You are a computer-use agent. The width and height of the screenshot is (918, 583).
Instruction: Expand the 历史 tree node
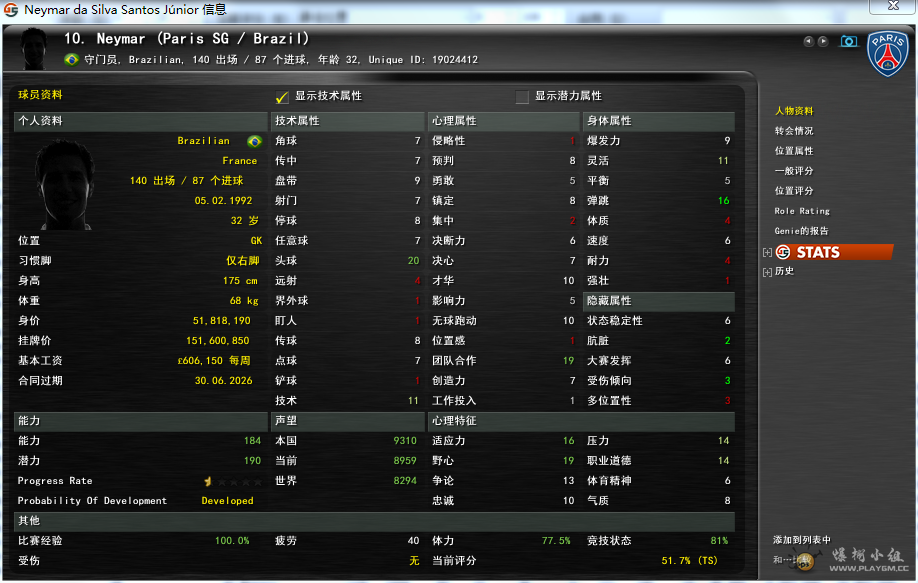pos(767,272)
